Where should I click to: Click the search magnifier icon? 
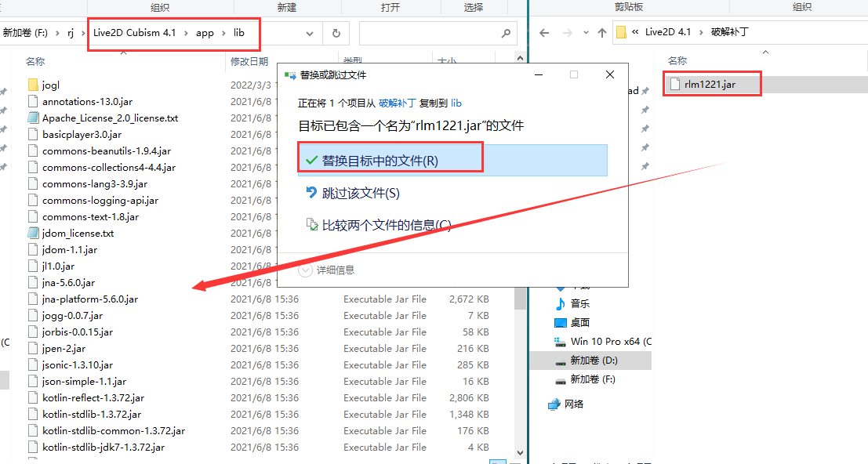pyautogui.click(x=506, y=33)
